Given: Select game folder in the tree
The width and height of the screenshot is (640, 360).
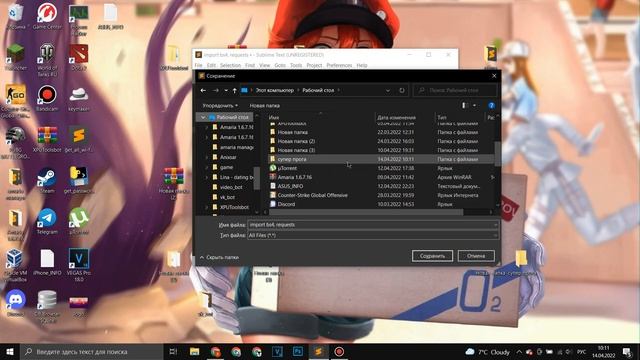Looking at the screenshot, I should pos(227,167).
